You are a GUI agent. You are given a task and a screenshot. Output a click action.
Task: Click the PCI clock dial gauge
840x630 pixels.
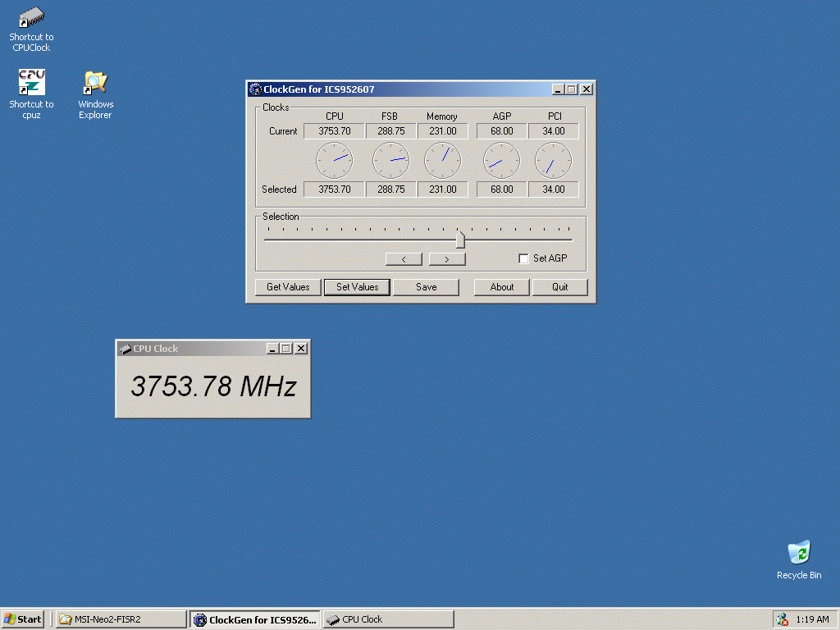(x=554, y=160)
